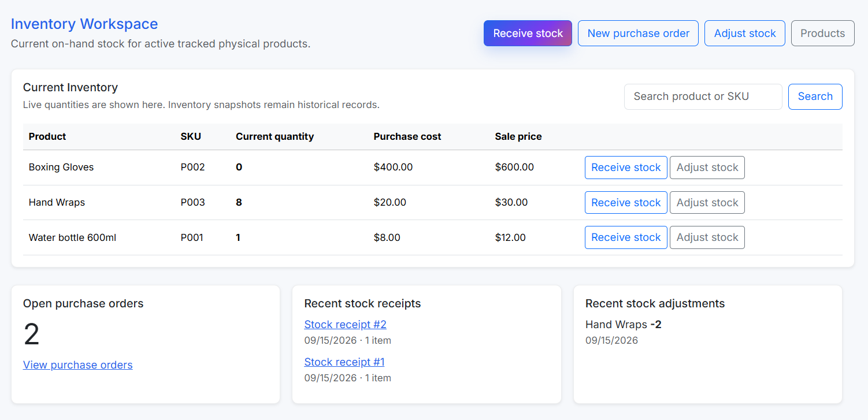Receive stock for Boxing Gloves
The width and height of the screenshot is (868, 420).
(x=626, y=168)
